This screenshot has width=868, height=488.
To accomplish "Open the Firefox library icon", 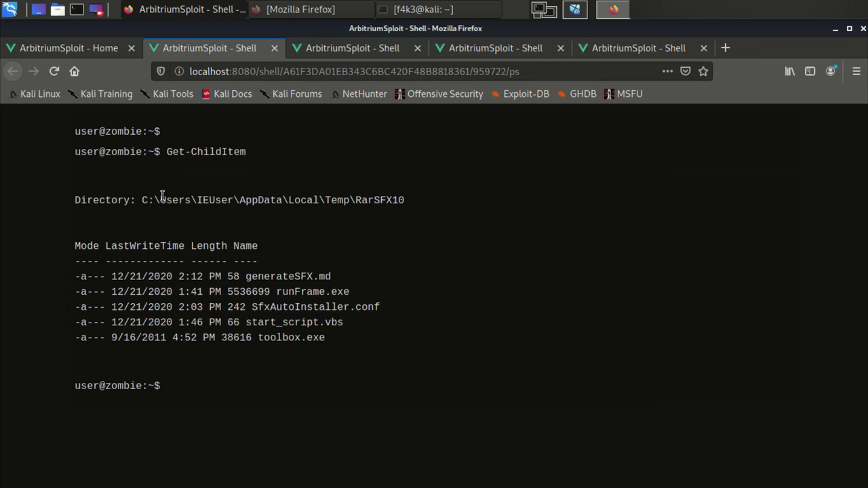I will (789, 71).
